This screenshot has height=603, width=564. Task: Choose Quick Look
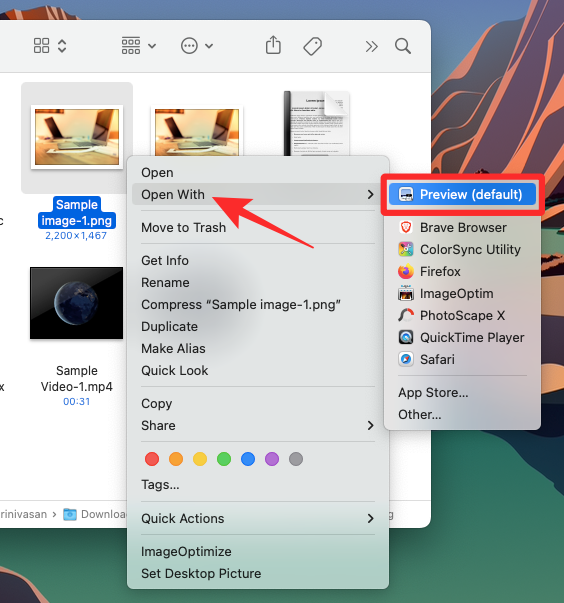[175, 370]
